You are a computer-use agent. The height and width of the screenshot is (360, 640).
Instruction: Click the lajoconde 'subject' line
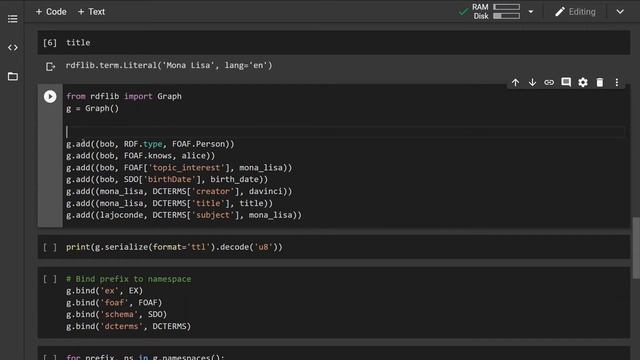[184, 215]
